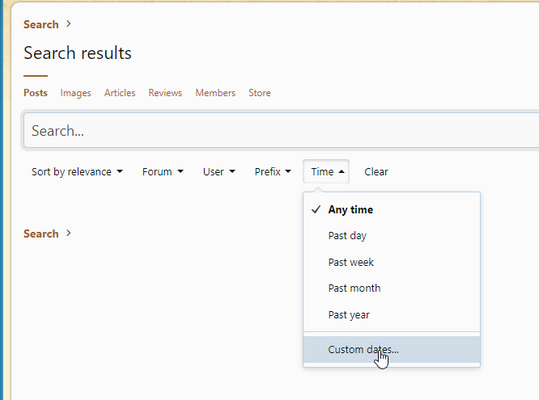Switch to the Images tab
539x400 pixels.
click(x=76, y=93)
